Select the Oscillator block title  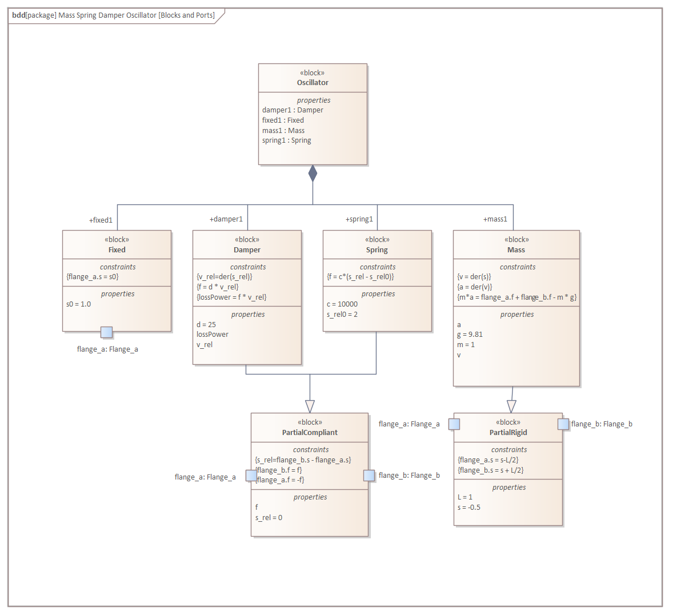pyautogui.click(x=313, y=83)
